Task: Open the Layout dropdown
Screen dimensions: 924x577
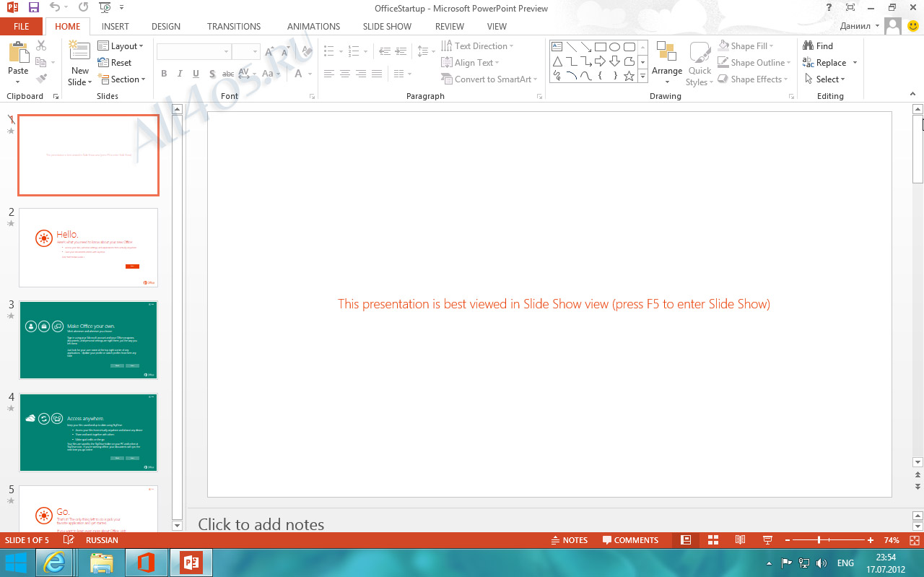Action: pyautogui.click(x=121, y=46)
